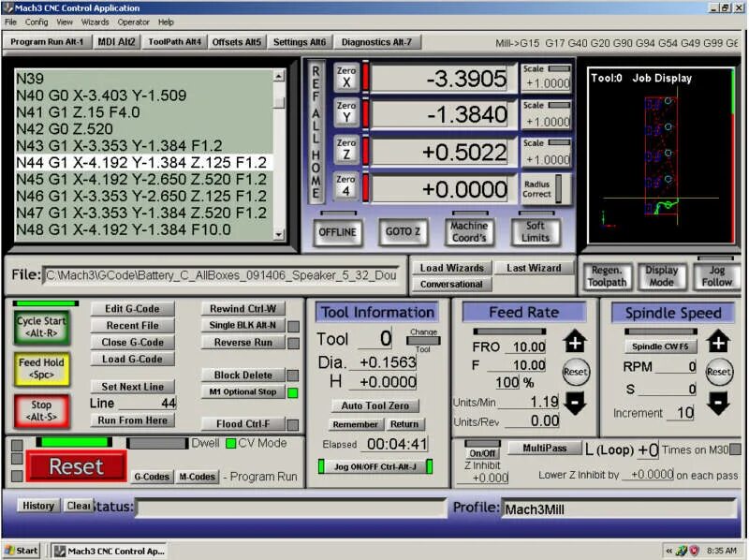The height and width of the screenshot is (560, 749).
Task: Click the Soft Limits button
Action: click(535, 231)
